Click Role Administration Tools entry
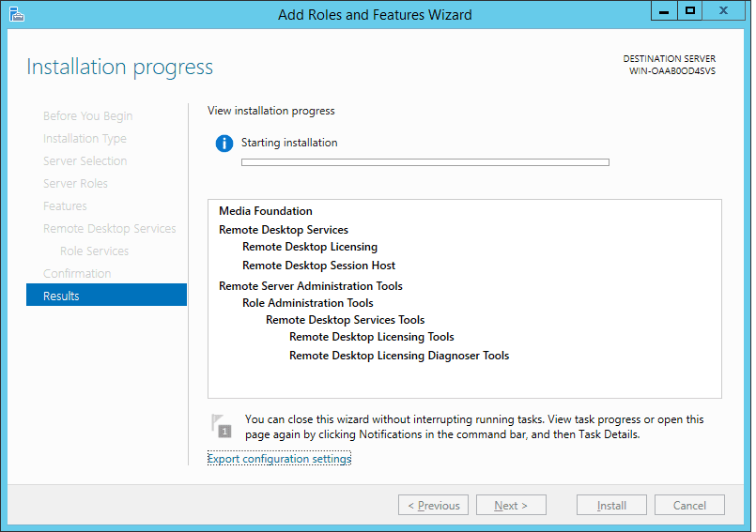The image size is (756, 532). pyautogui.click(x=308, y=303)
